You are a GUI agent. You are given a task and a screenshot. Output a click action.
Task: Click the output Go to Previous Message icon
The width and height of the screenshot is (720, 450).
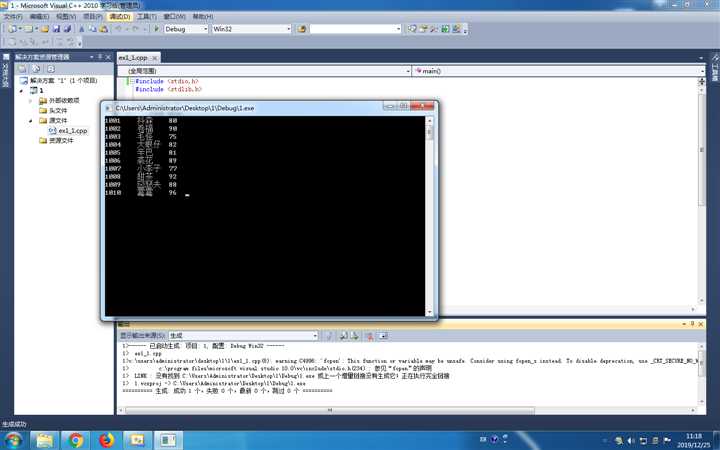click(343, 336)
